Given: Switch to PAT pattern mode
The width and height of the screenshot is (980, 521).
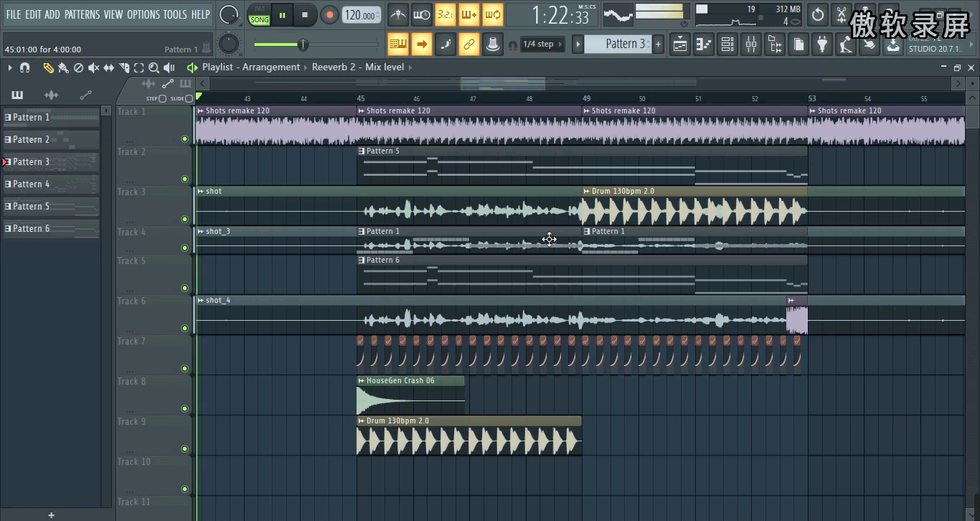Looking at the screenshot, I should (260, 9).
